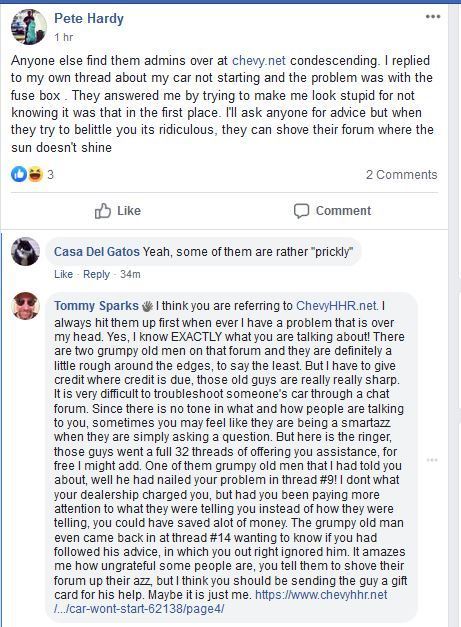
Task: Open the post options three-dot menu
Action: [x=433, y=17]
